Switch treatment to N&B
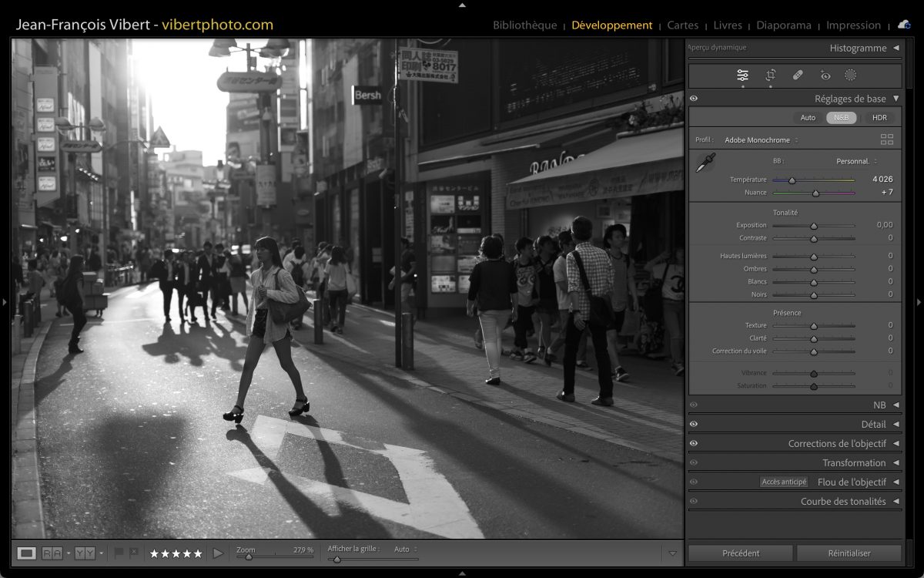 (x=842, y=118)
